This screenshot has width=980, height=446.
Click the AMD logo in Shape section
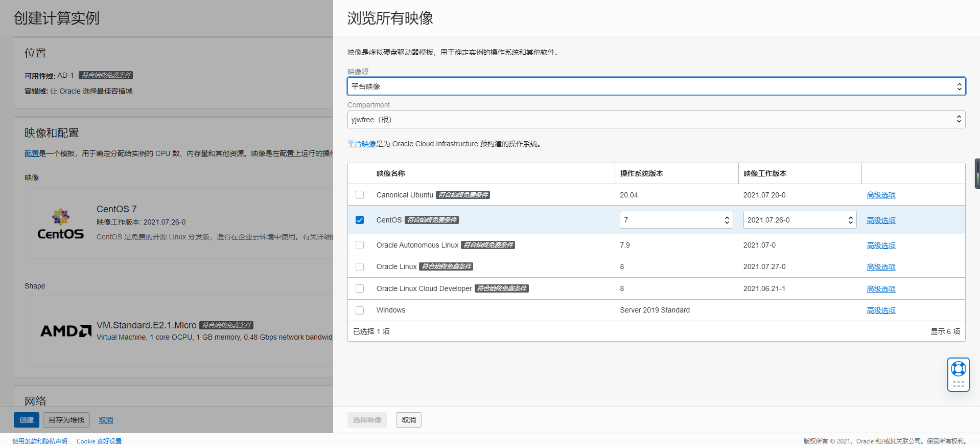click(x=66, y=331)
